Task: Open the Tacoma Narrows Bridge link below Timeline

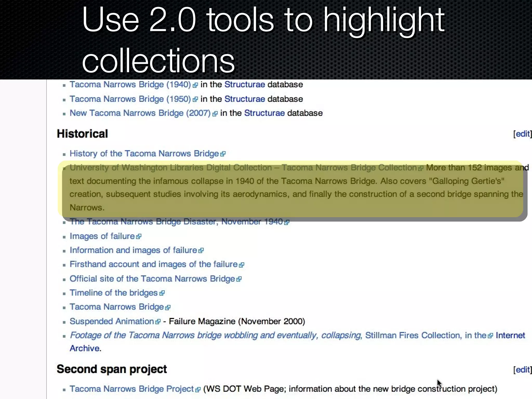Action: click(117, 307)
